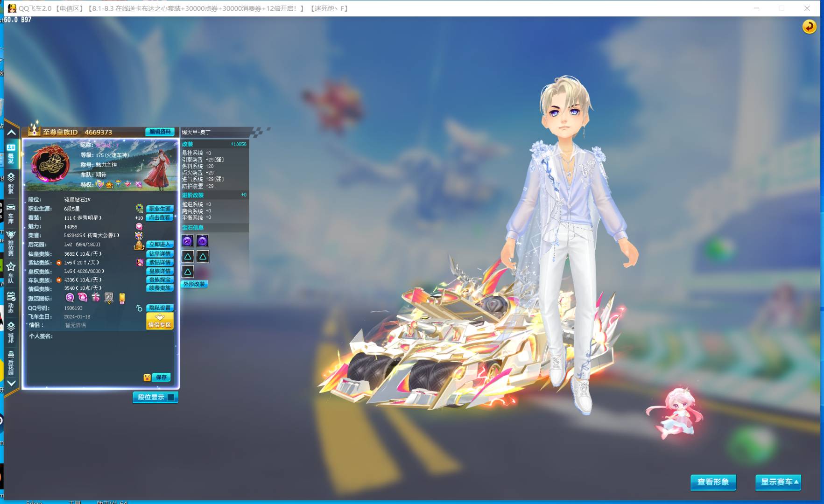Click the yellow back arrow icon
This screenshot has width=824, height=504.
(x=809, y=27)
